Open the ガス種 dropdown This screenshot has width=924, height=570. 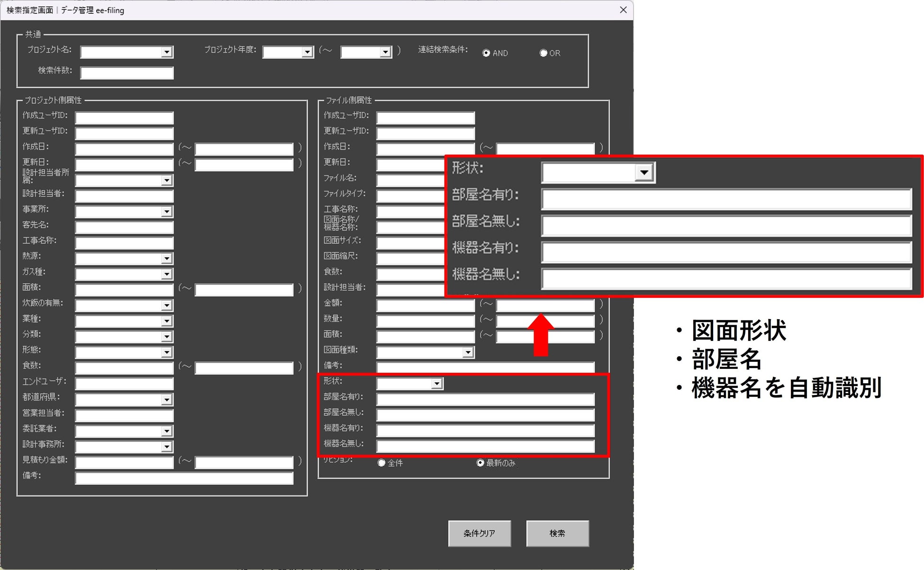pos(166,274)
